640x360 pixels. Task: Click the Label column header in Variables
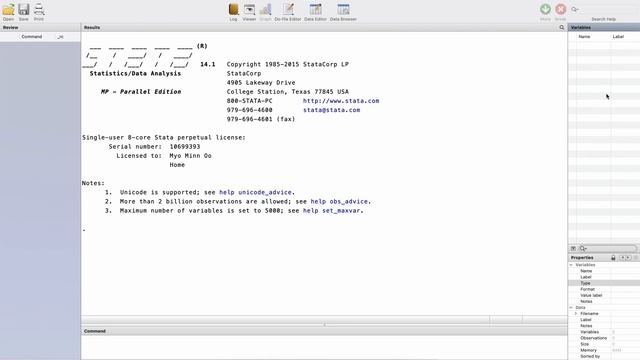[618, 37]
